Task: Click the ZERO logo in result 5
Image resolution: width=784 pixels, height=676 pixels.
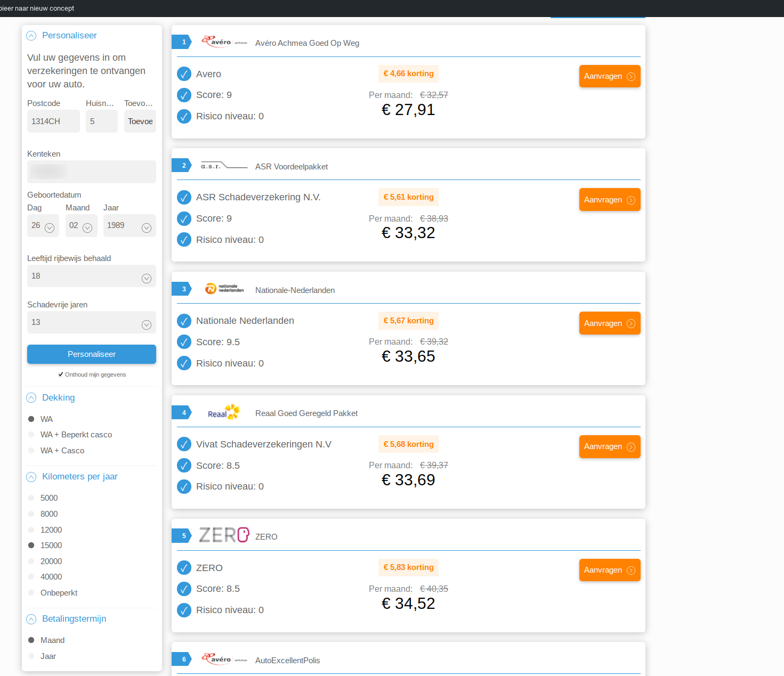Action: 224,535
